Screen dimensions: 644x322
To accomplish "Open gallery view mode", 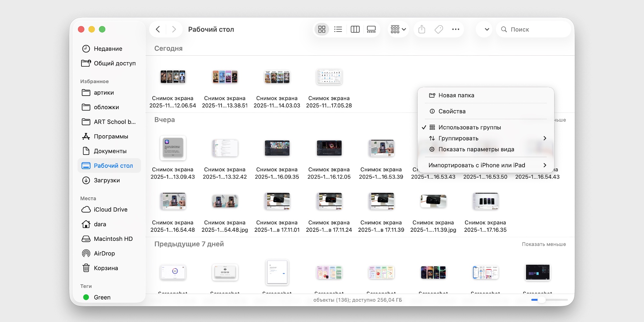I will pos(371,29).
